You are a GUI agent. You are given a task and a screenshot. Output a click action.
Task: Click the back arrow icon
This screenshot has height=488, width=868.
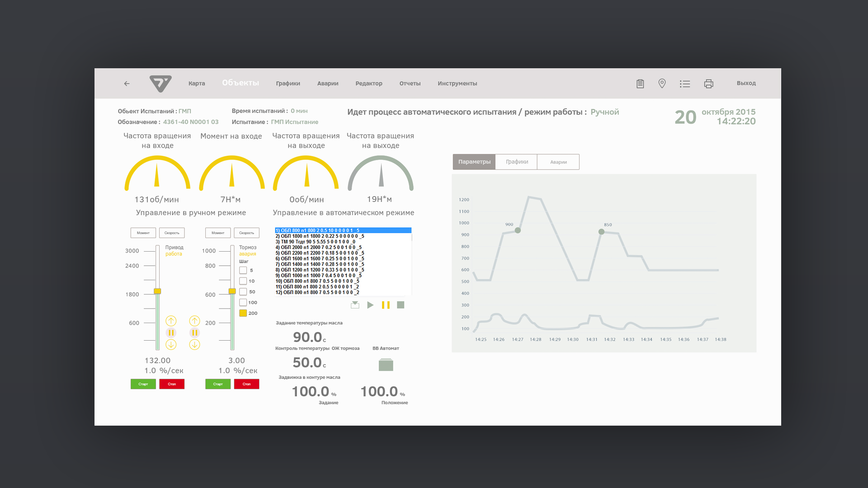point(127,84)
